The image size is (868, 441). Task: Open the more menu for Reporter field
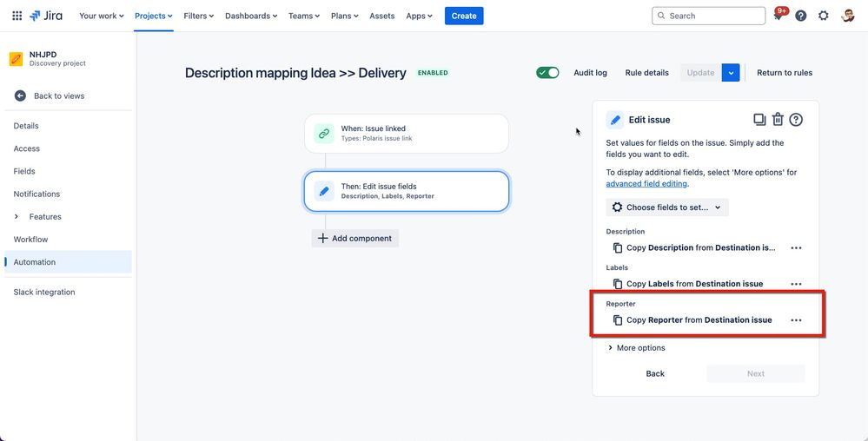[796, 319]
